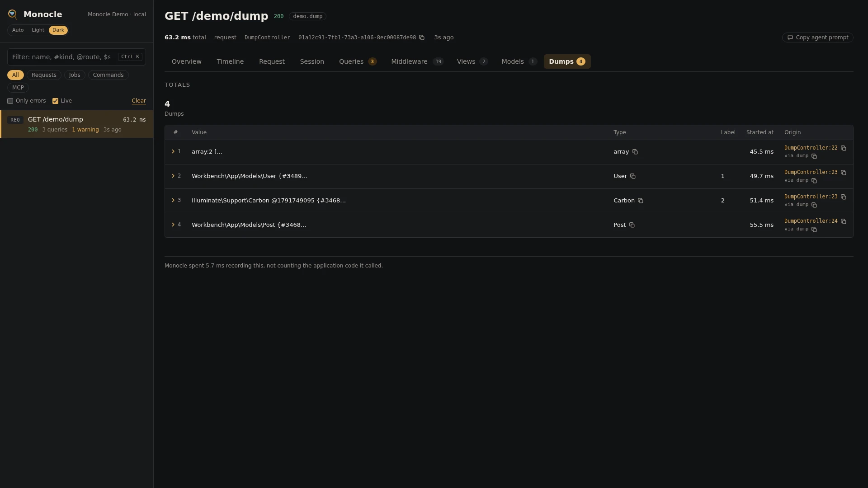
Task: Select the Dark theme option
Action: pyautogui.click(x=58, y=30)
